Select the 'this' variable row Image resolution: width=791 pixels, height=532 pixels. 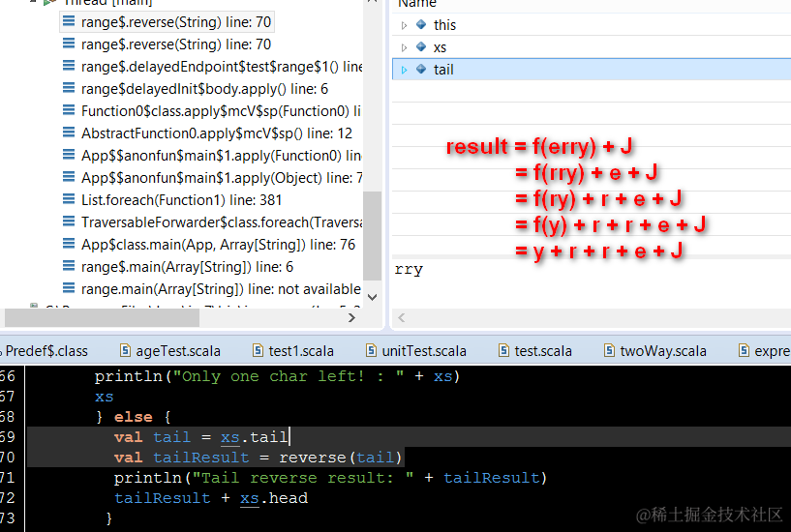coord(592,25)
